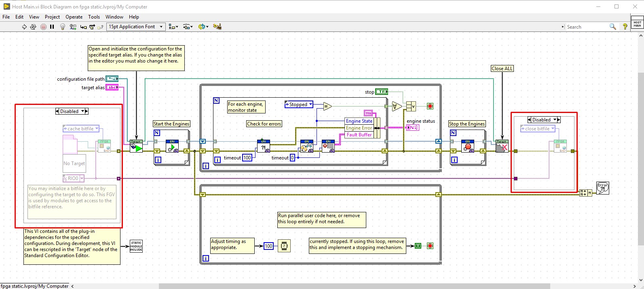Click the timeout 100 numeric constant
The image size is (644, 289).
(x=247, y=158)
